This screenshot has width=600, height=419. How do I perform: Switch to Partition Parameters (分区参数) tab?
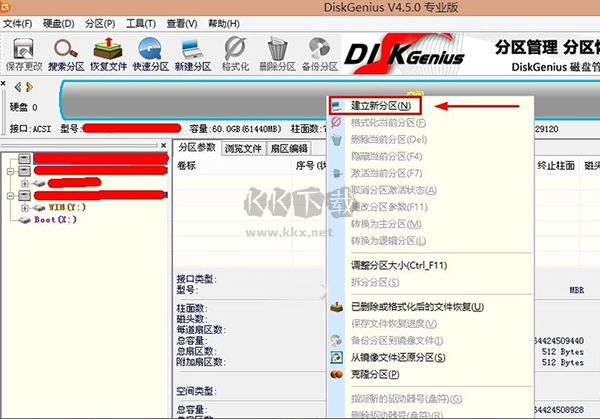(197, 147)
